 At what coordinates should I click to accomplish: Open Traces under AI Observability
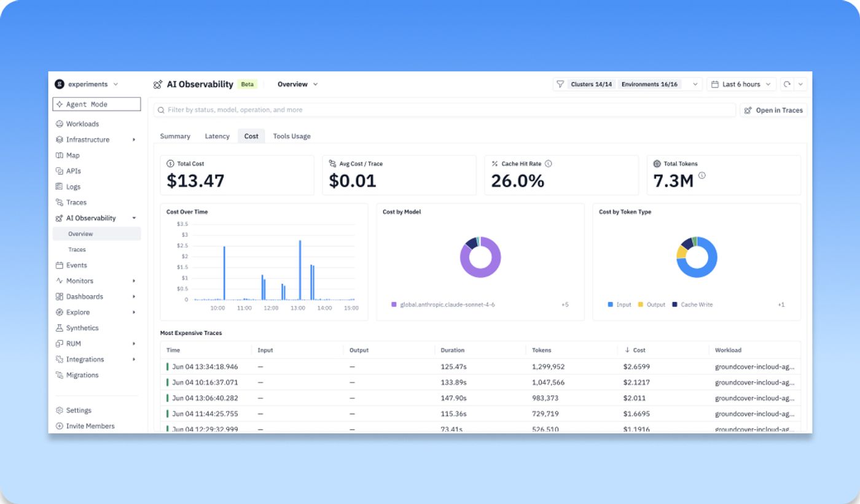tap(77, 250)
